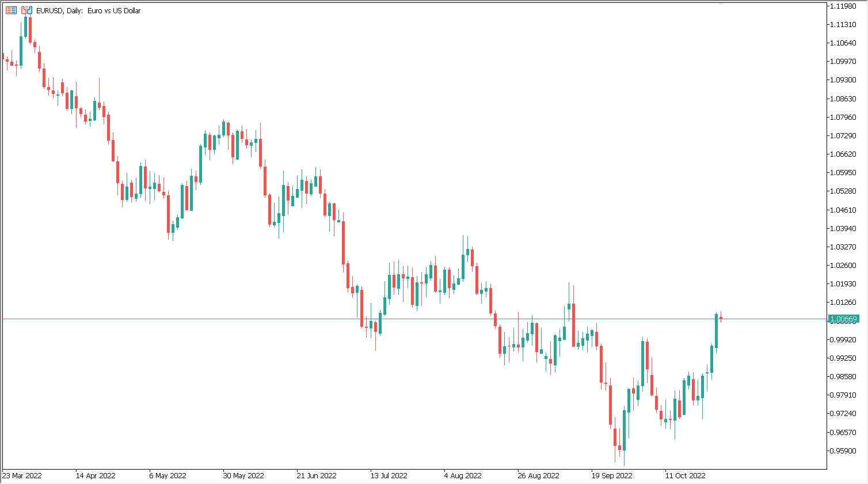Select the current bid price label 1.00669
Viewport: 868px width, 484px height.
click(x=843, y=319)
